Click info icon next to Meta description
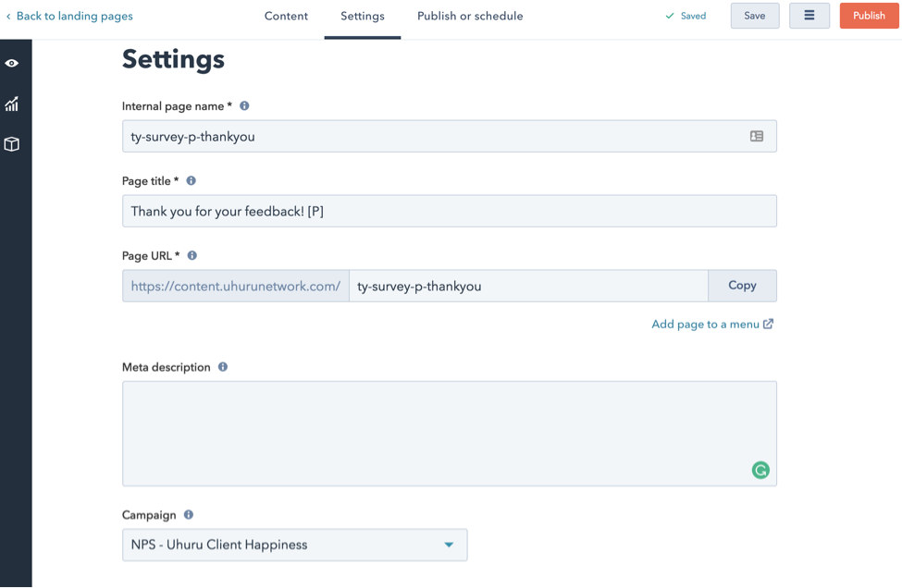This screenshot has height=588, width=902. coord(223,367)
